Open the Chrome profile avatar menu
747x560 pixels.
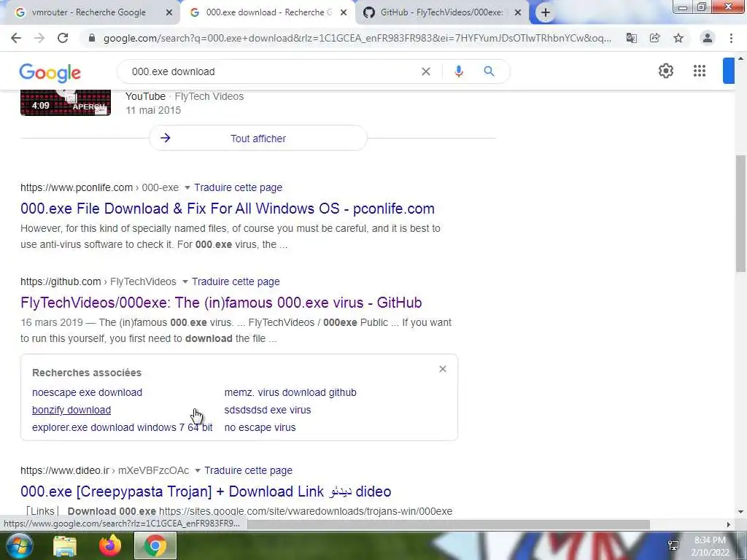[x=708, y=38]
